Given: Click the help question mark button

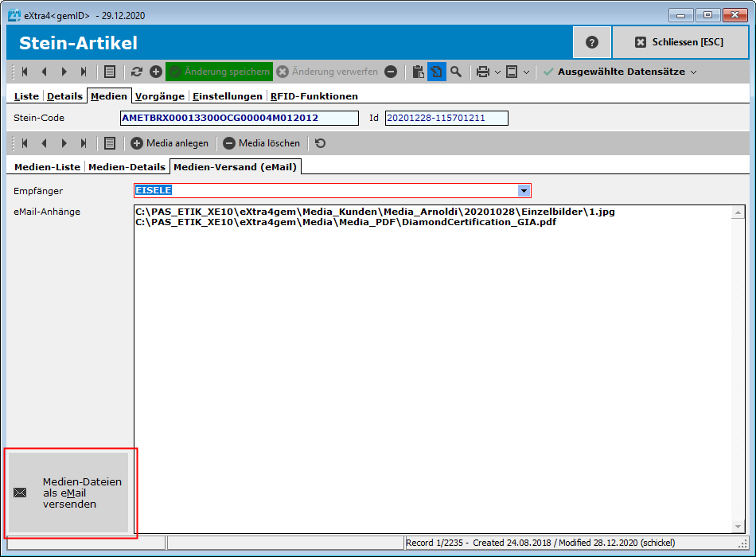Looking at the screenshot, I should 591,42.
